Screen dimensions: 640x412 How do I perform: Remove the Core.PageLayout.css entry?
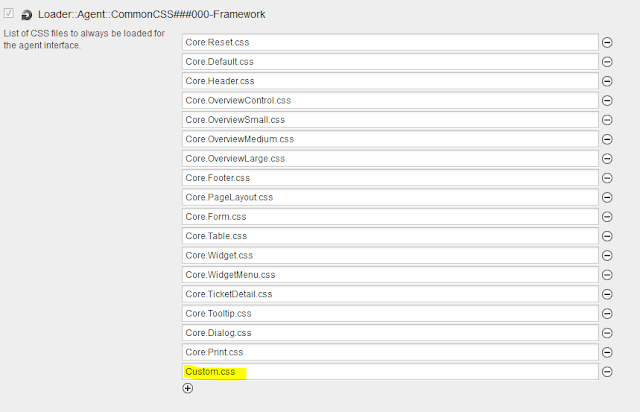pos(607,198)
